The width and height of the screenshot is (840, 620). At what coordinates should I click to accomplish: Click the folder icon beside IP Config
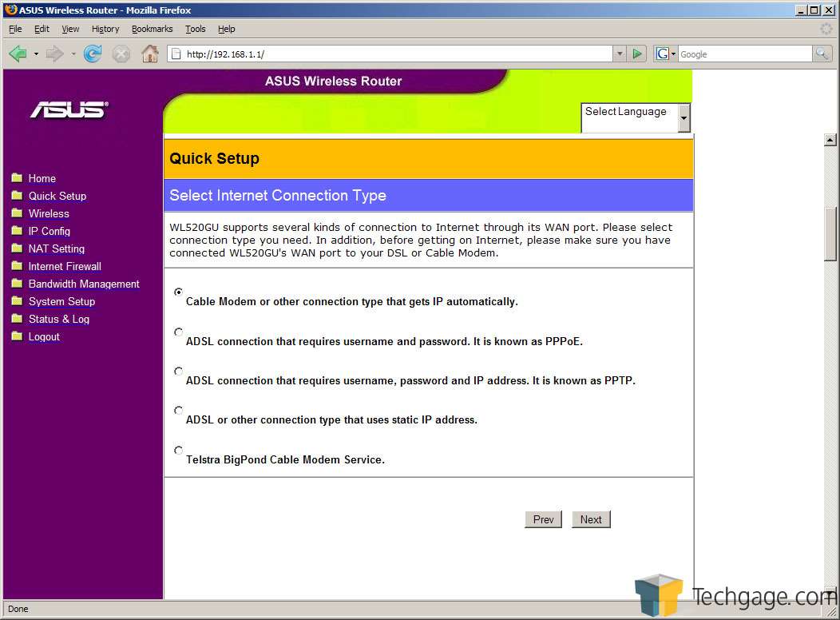click(17, 230)
